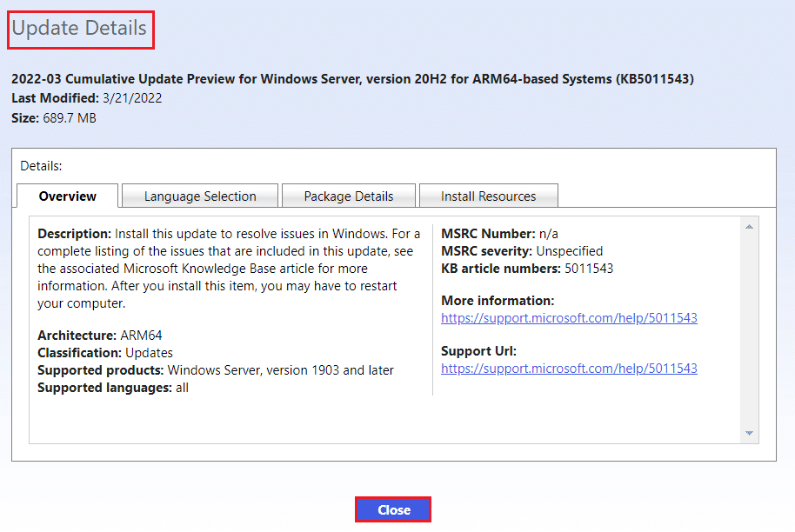Click the KB article numbers: 5011543 line

point(527,269)
